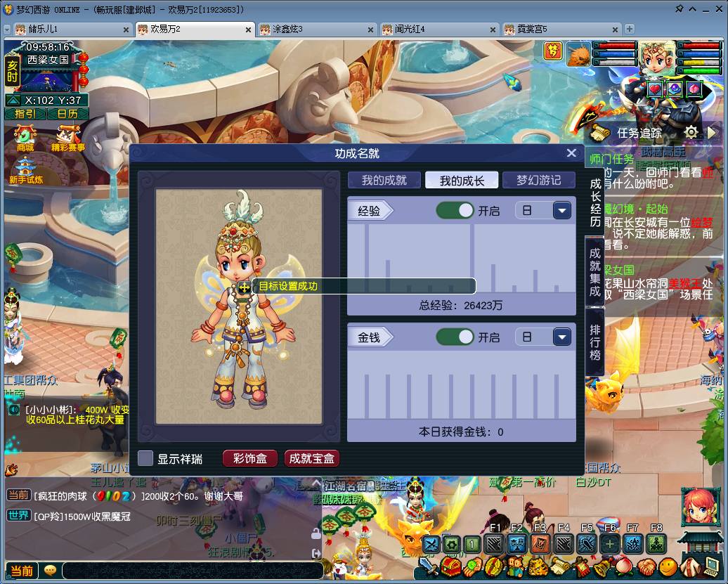
Task: Select the F5 blue dagger skill slot
Action: (x=587, y=544)
